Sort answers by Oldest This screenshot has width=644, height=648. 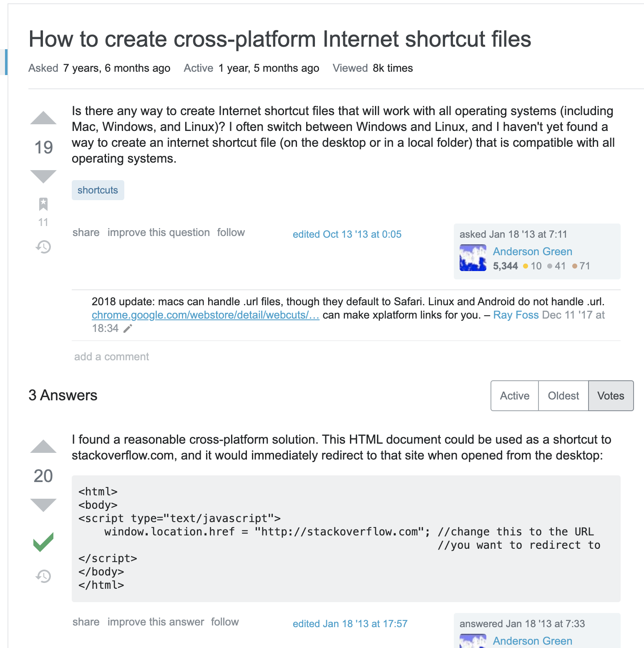[x=563, y=396]
